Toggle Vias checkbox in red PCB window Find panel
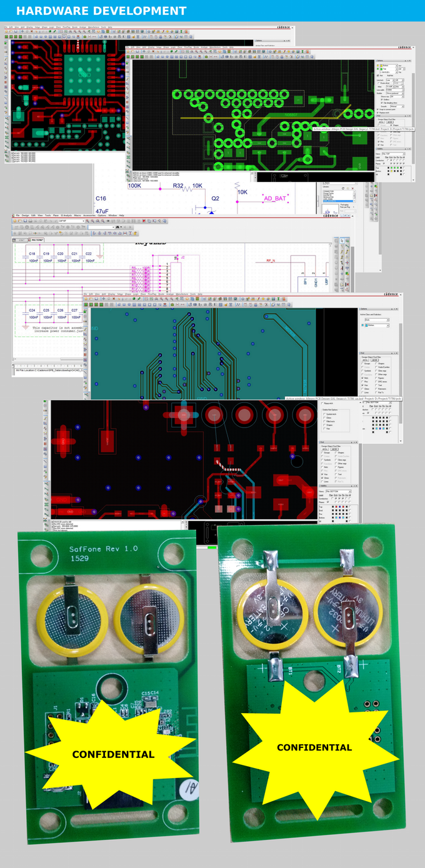Viewport: 425px width, 868px height. (322, 474)
